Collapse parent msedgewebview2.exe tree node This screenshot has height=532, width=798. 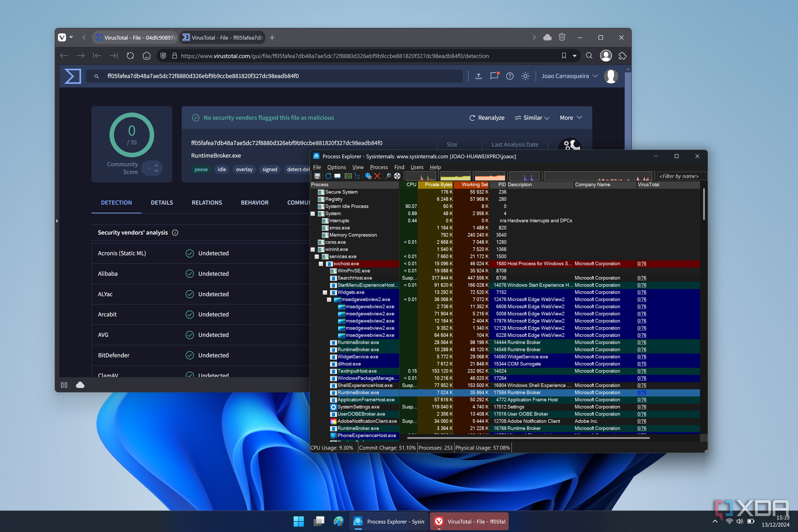point(329,300)
